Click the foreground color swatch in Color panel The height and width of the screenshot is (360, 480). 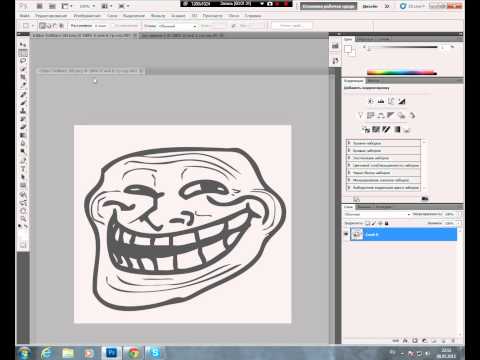click(348, 49)
